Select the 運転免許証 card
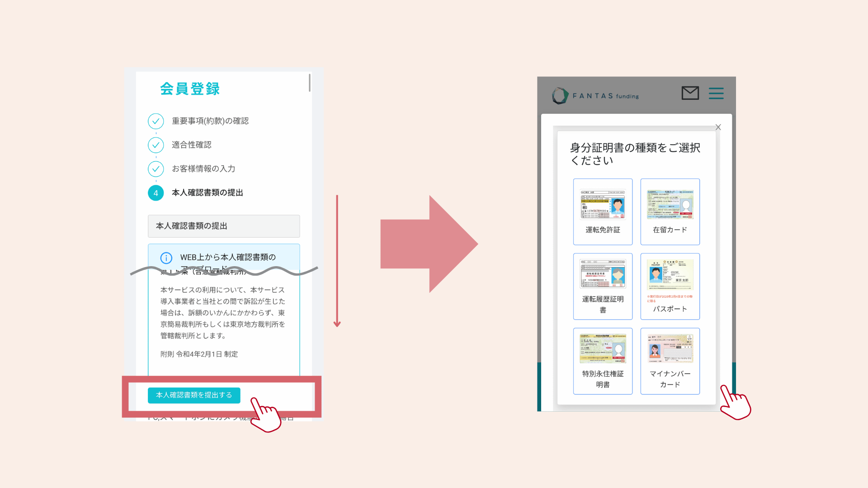Viewport: 868px width, 488px height. [x=603, y=211]
